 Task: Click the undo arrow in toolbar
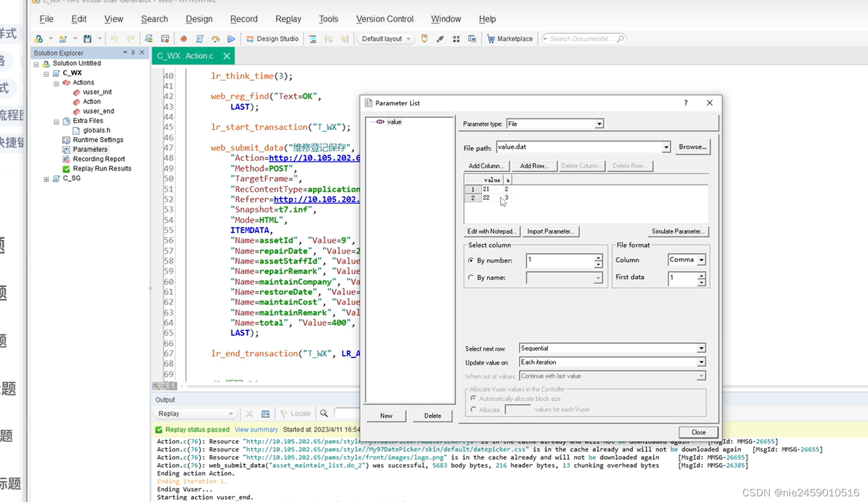(114, 39)
